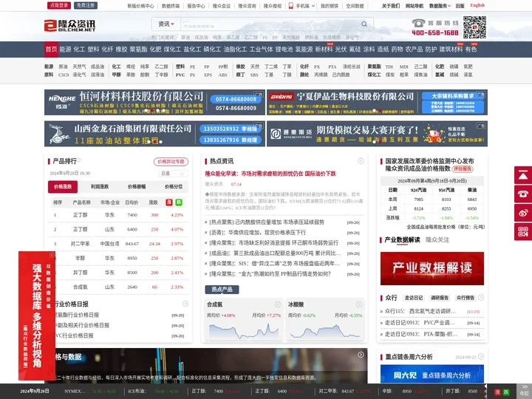Viewport: 532px width, 399px height.
Task: Select the 价格涨跌 tab in 产品排行
Action: (x=63, y=187)
